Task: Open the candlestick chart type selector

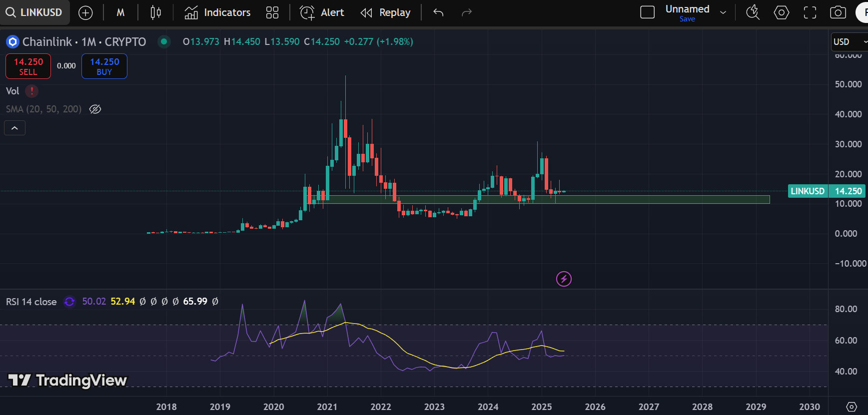Action: click(156, 12)
